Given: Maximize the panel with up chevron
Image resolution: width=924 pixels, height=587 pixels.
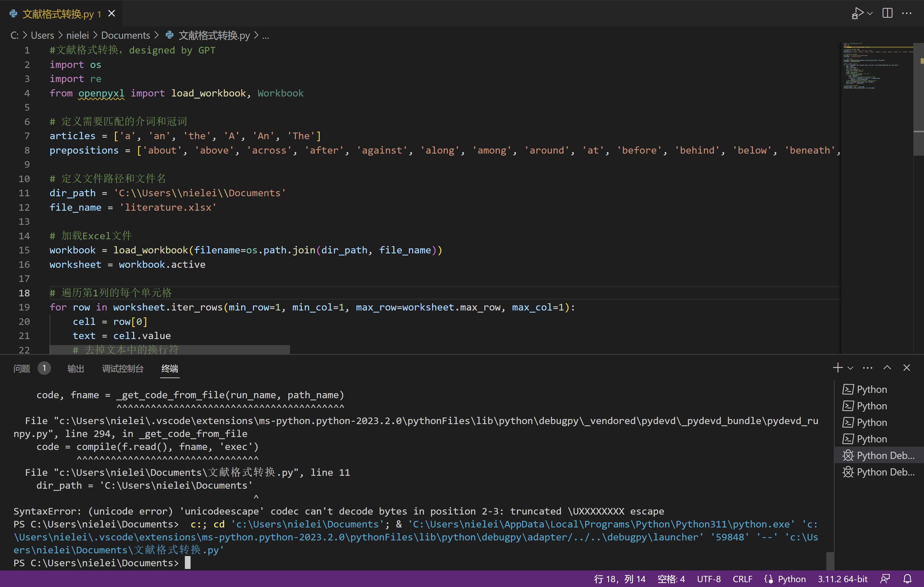Looking at the screenshot, I should pos(887,368).
